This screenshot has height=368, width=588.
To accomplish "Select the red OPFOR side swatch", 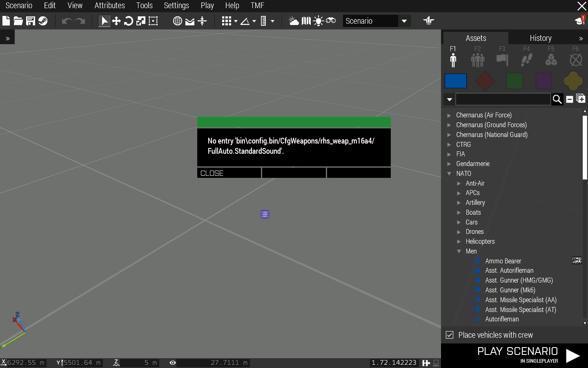I will click(x=485, y=81).
